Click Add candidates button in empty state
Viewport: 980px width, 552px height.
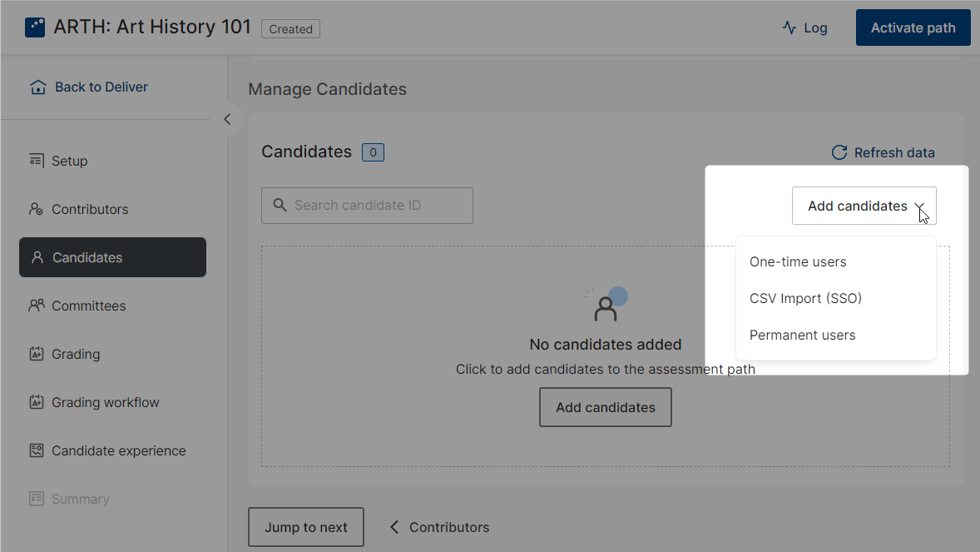point(605,407)
